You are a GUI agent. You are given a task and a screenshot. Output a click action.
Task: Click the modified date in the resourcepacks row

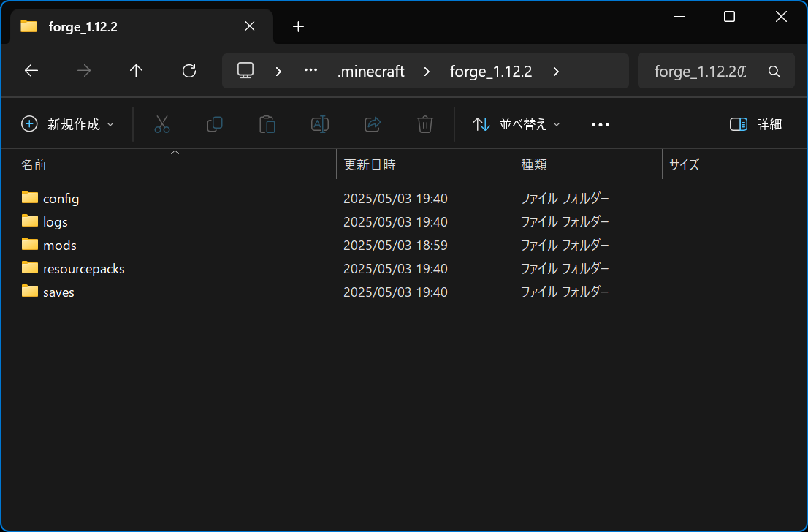pos(395,269)
